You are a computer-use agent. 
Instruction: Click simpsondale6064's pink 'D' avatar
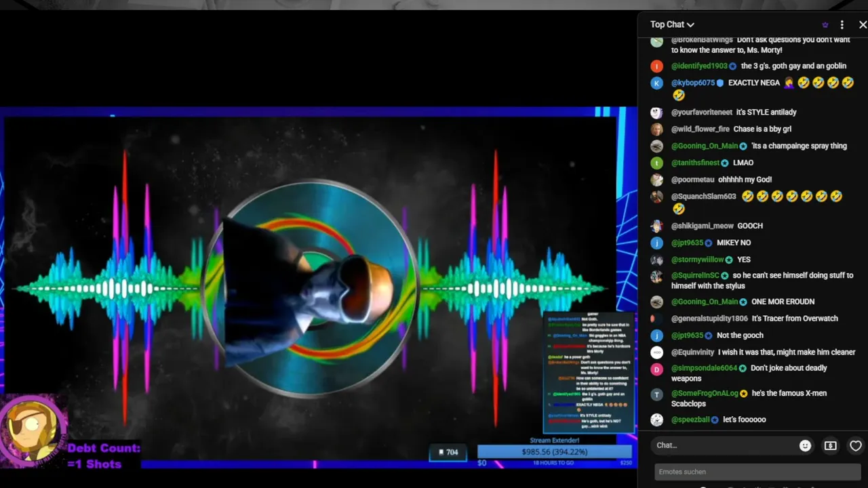(656, 369)
